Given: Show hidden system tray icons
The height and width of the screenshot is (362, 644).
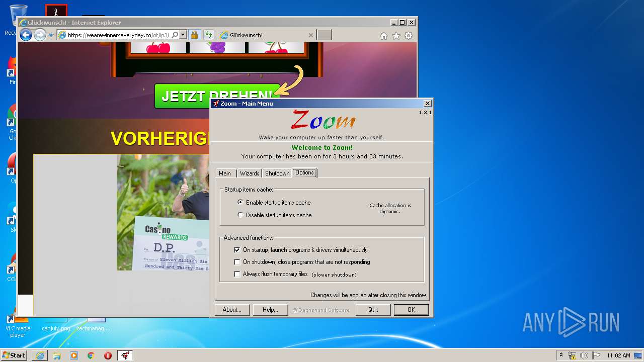Looking at the screenshot, I should point(561,355).
